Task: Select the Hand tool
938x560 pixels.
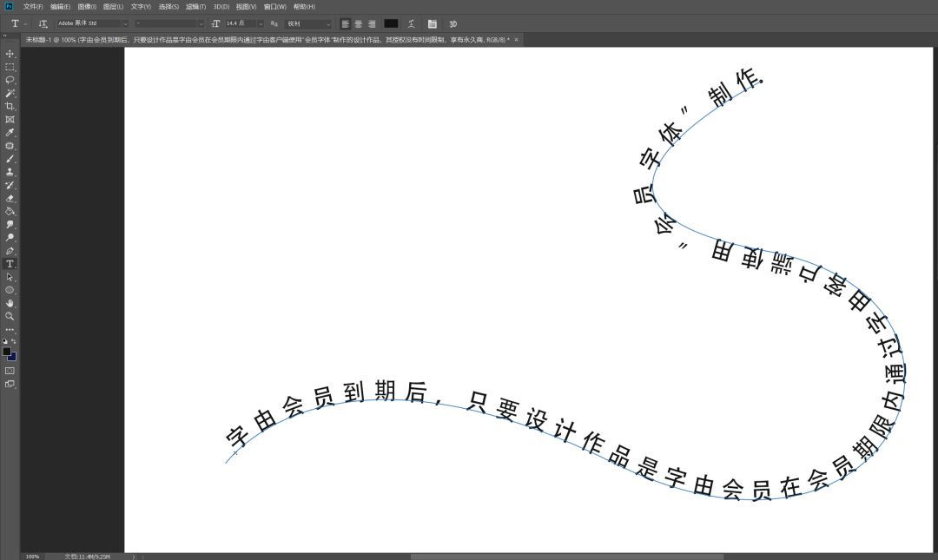Action: point(10,303)
